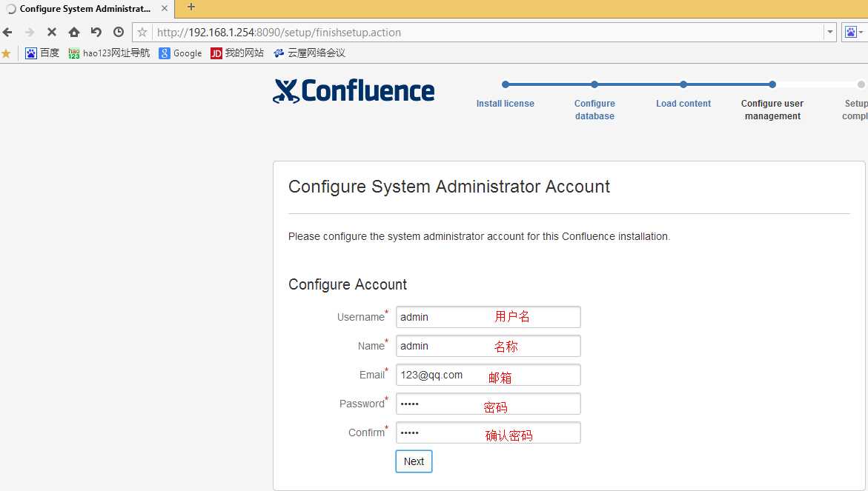The height and width of the screenshot is (491, 868).
Task: Click the Install license progress step
Action: pyautogui.click(x=505, y=104)
